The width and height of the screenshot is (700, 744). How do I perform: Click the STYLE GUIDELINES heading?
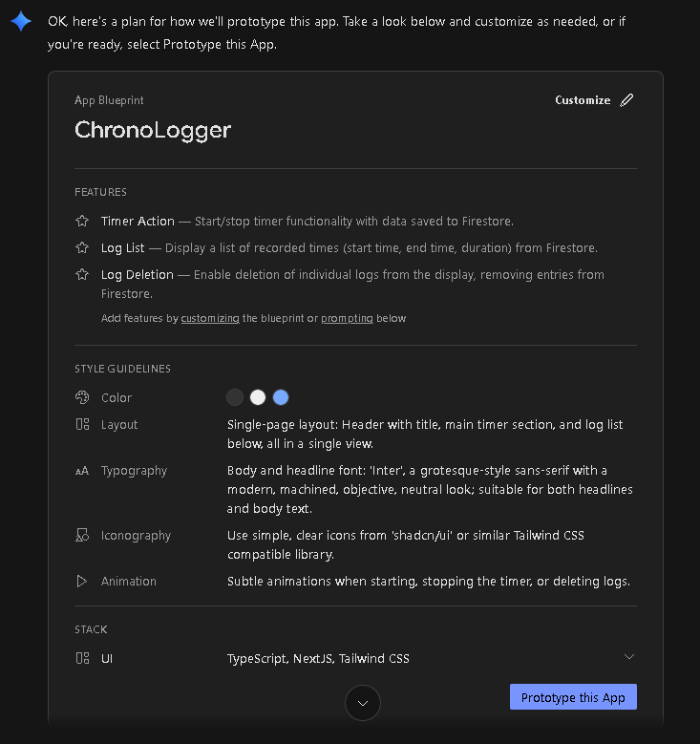pos(122,369)
